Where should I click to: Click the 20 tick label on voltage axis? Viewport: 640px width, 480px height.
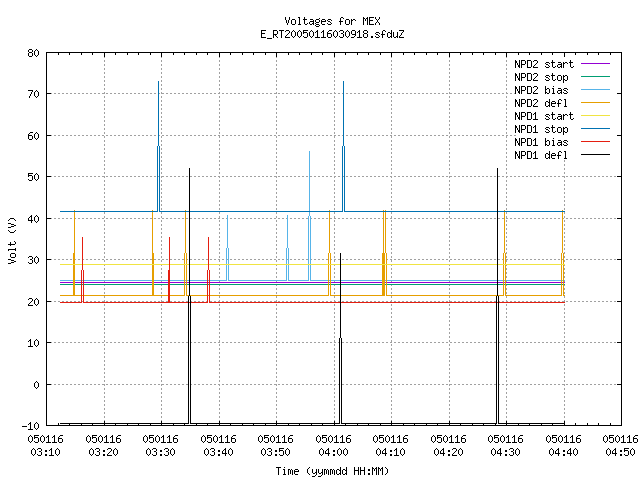[x=33, y=302]
